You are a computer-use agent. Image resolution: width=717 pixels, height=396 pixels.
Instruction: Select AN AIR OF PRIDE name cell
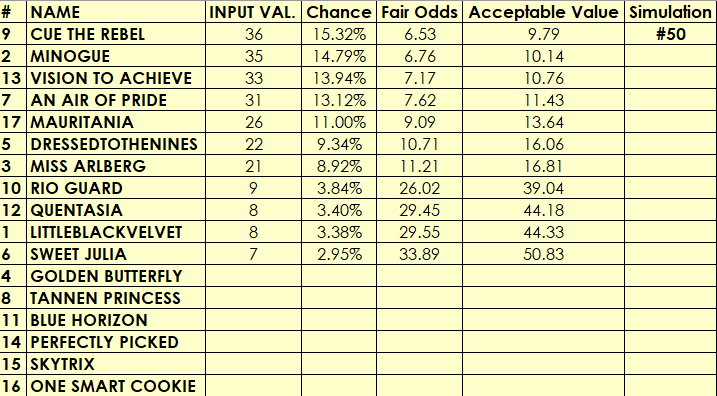point(116,100)
